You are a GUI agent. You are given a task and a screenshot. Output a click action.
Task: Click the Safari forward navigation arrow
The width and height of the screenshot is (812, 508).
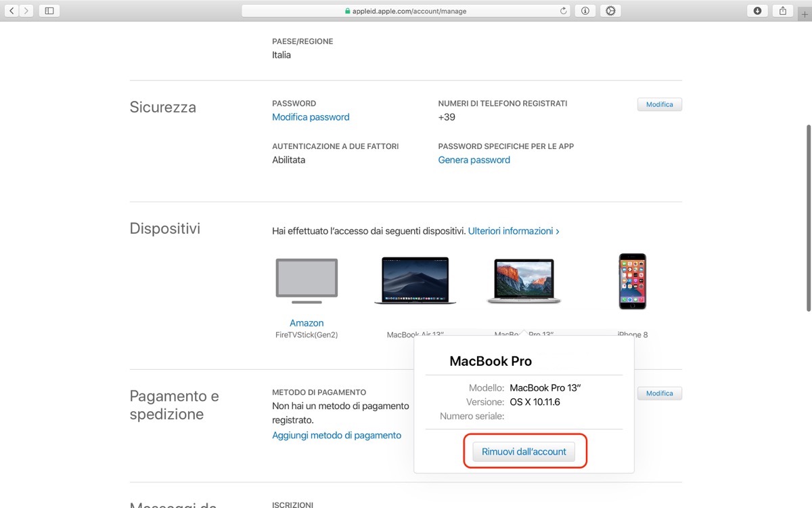pos(26,11)
